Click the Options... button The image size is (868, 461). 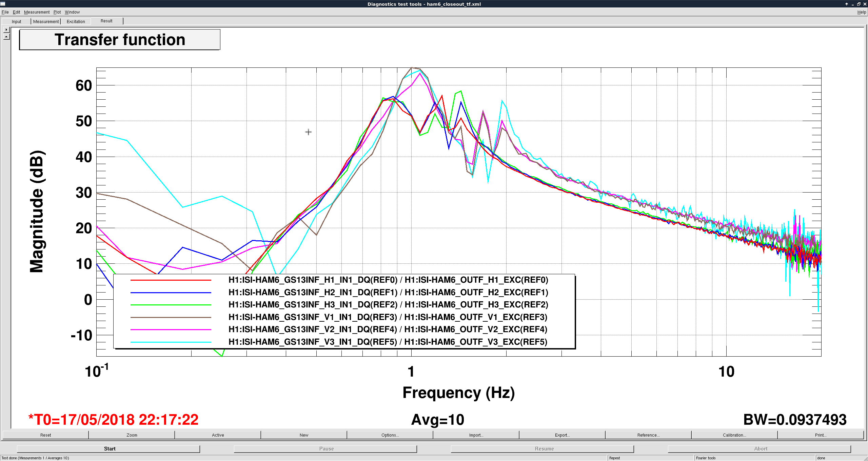(x=390, y=435)
